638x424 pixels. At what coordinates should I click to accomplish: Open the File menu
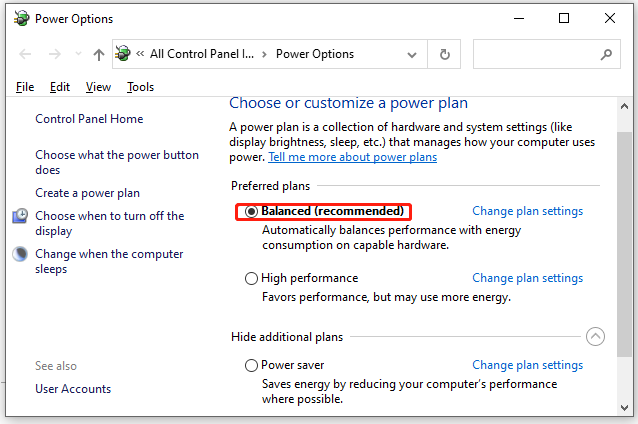point(25,87)
